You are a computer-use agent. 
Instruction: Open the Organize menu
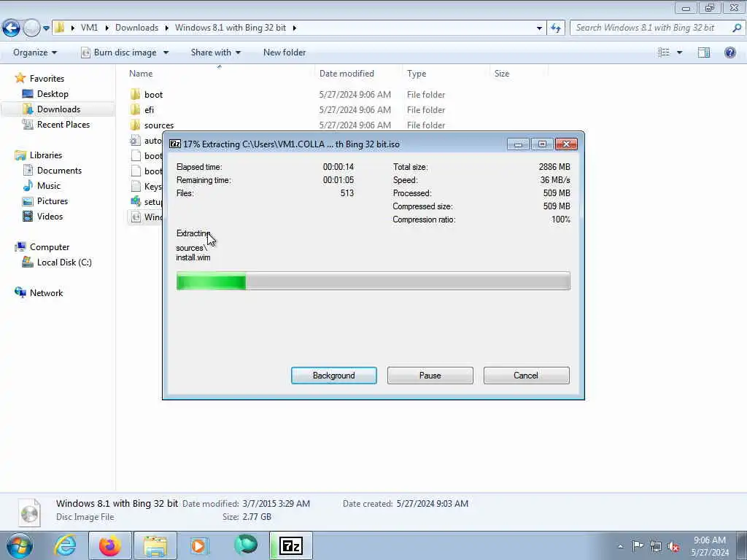point(35,52)
